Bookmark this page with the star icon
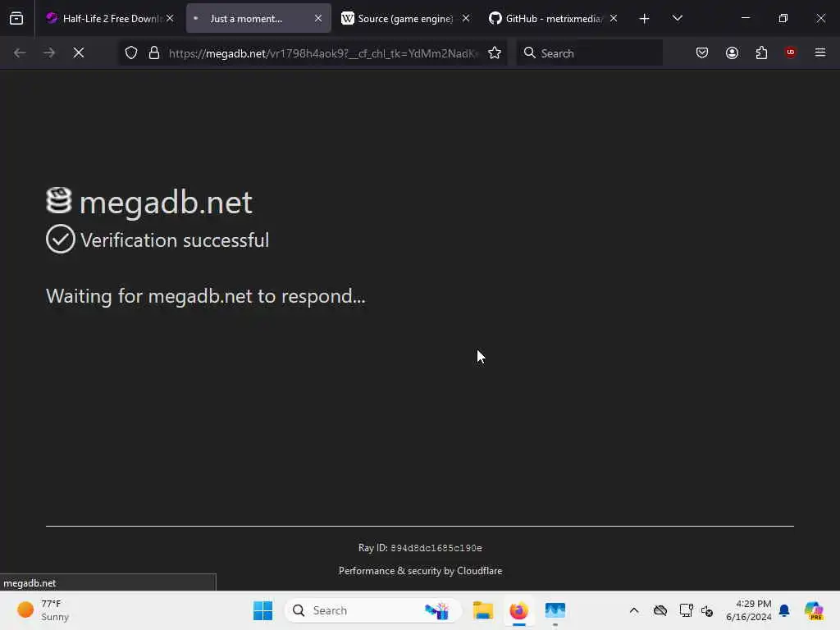Viewport: 840px width, 630px height. [495, 52]
